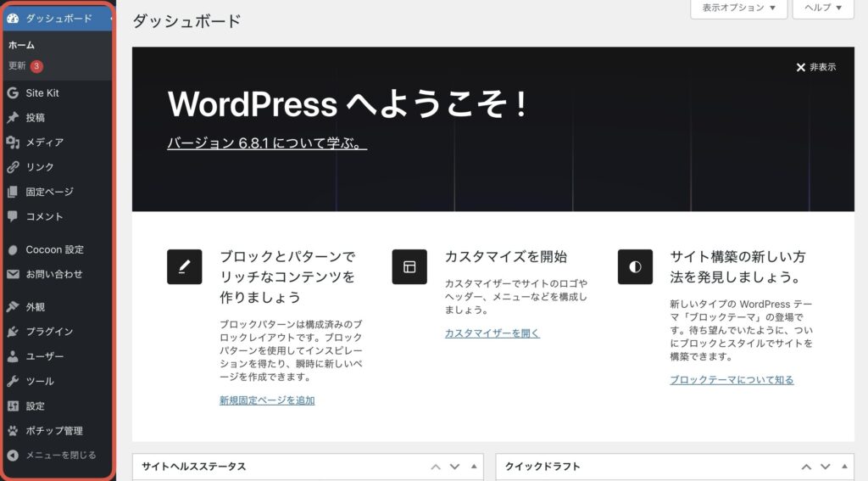This screenshot has width=868, height=481.
Task: Click the サイトヘルスステータス widget title
Action: tap(194, 467)
